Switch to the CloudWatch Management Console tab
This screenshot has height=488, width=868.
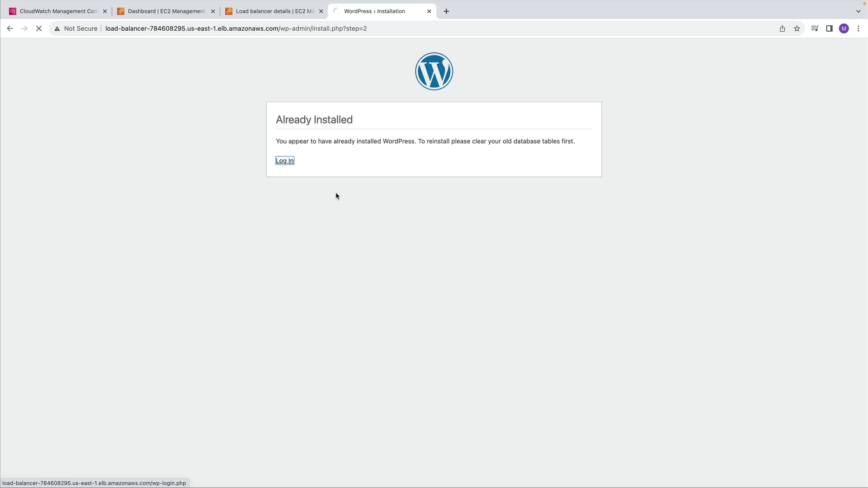pyautogui.click(x=54, y=11)
